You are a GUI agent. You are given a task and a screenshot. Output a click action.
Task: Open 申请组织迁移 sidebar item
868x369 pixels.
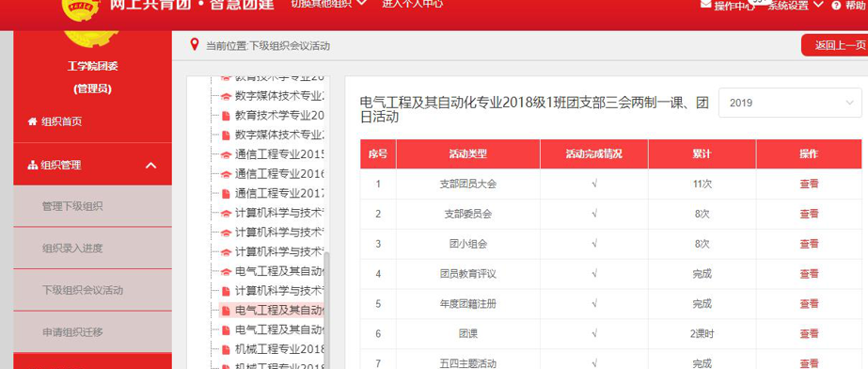click(x=92, y=332)
